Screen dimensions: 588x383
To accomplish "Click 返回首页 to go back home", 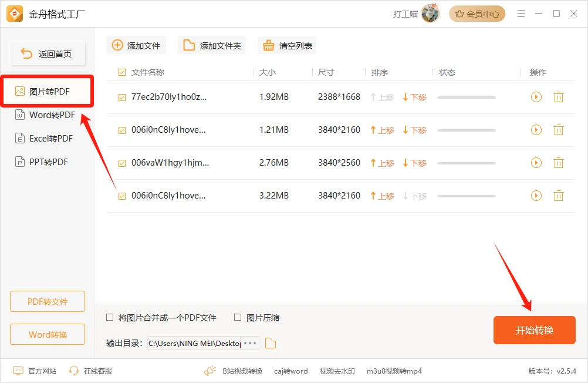I will pyautogui.click(x=48, y=53).
